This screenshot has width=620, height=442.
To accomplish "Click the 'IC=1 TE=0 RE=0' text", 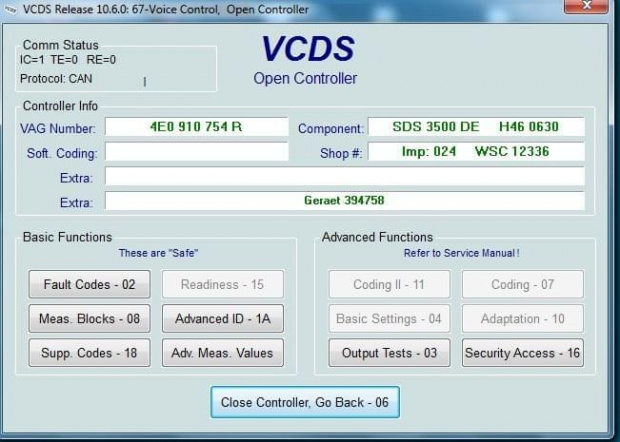I will [x=68, y=60].
